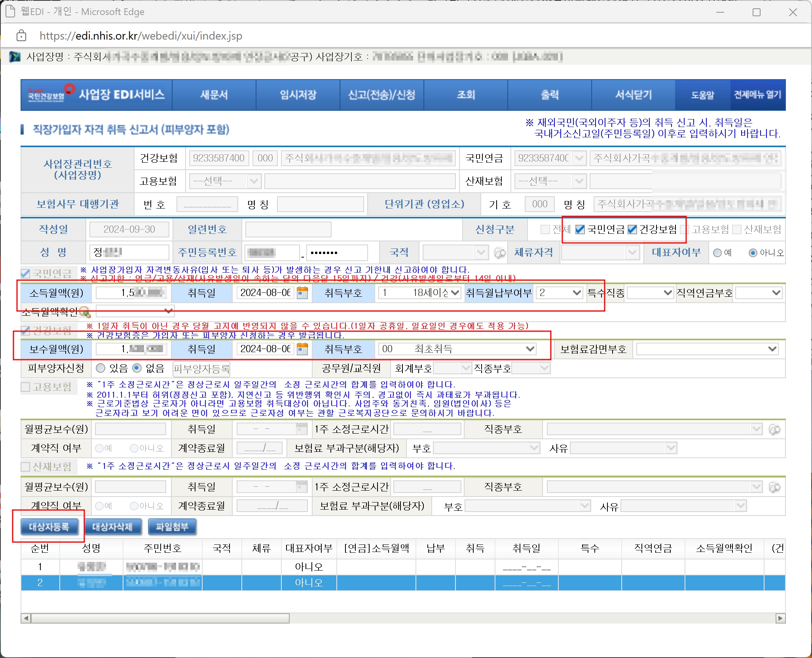812x658 pixels.
Task: Click the 대상자등록 button
Action: click(x=49, y=527)
